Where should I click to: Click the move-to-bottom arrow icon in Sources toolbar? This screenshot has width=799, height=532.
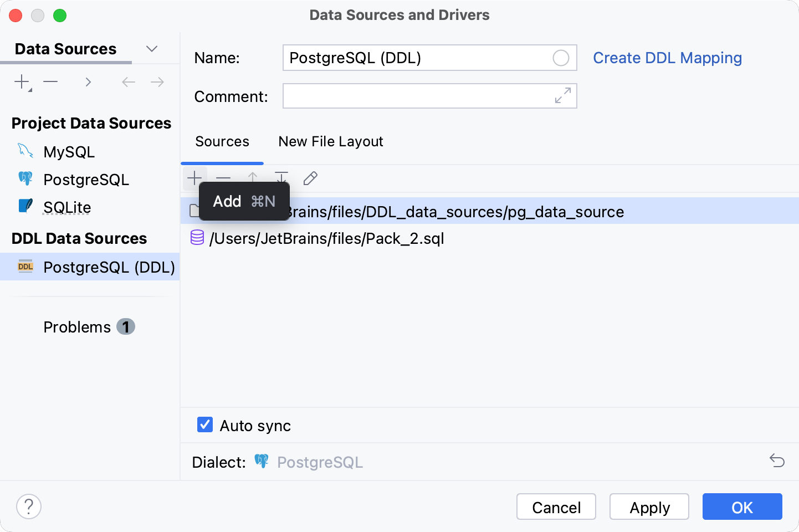pyautogui.click(x=281, y=178)
